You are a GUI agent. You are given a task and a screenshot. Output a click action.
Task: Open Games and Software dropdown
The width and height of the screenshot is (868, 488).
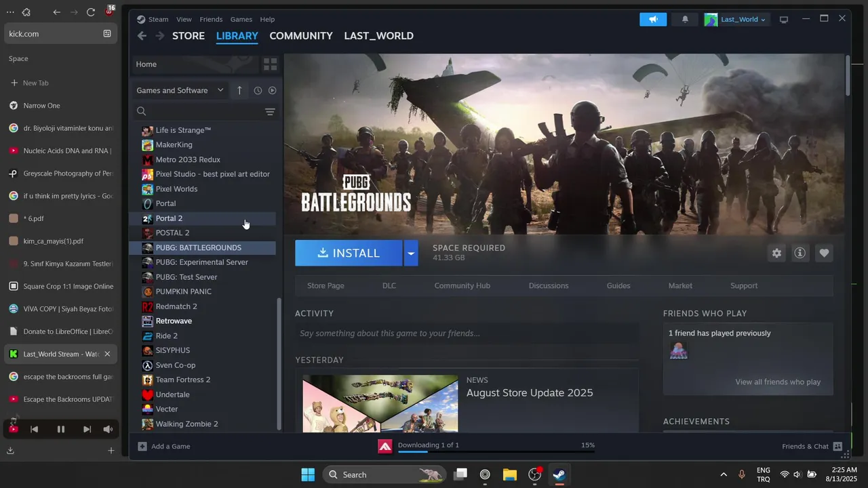pyautogui.click(x=180, y=90)
